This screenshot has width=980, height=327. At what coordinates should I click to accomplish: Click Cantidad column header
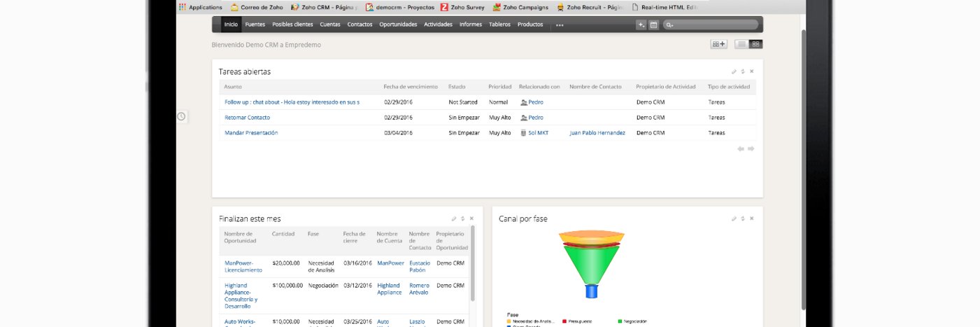coord(283,234)
